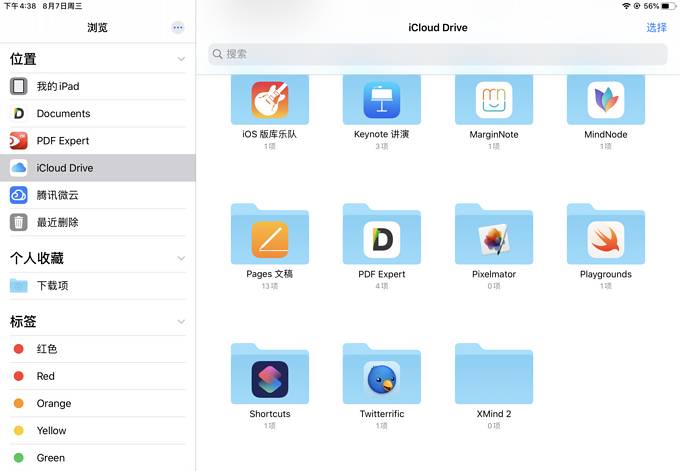Collapse the 个人收藏 favorites section chevron
The image size is (680, 471).
[181, 258]
